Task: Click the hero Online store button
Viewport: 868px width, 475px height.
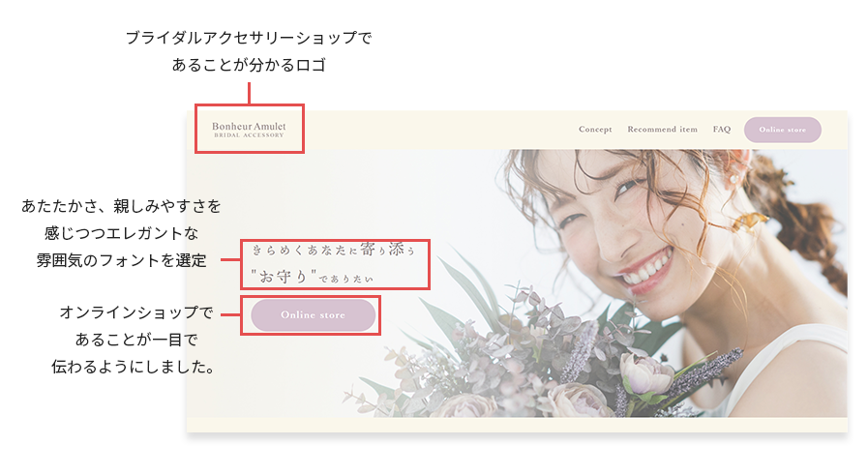Action: (x=313, y=315)
